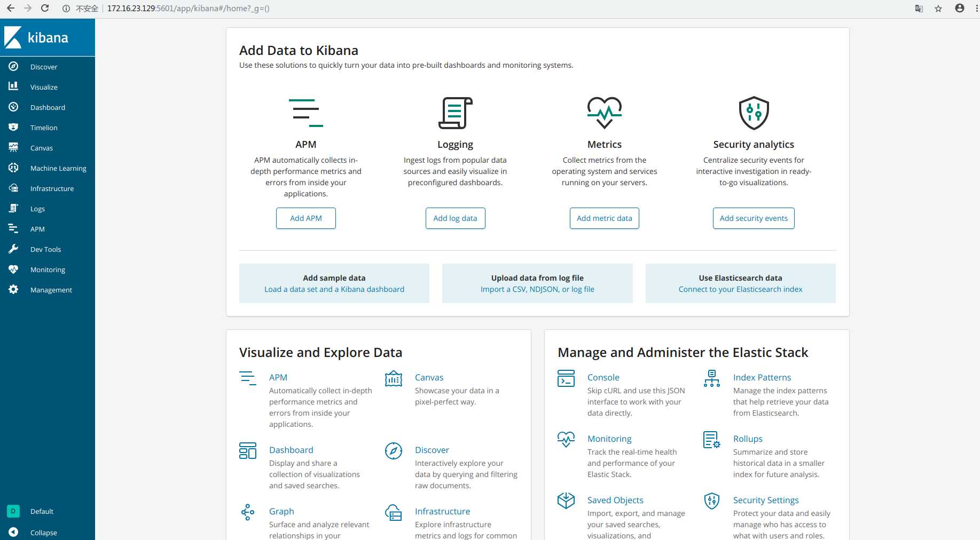The height and width of the screenshot is (540, 980).
Task: Click the browser translate page icon
Action: (x=919, y=9)
